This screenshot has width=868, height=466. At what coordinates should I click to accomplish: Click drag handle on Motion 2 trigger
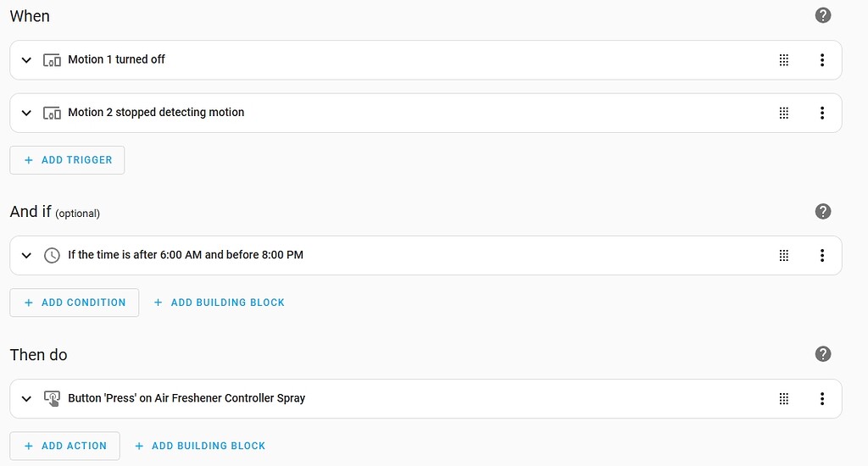(784, 113)
